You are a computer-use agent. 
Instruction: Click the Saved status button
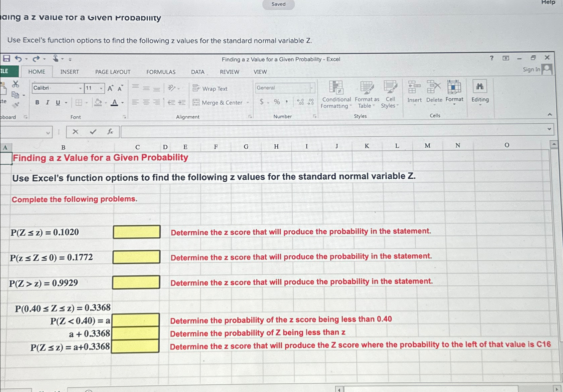(x=278, y=4)
